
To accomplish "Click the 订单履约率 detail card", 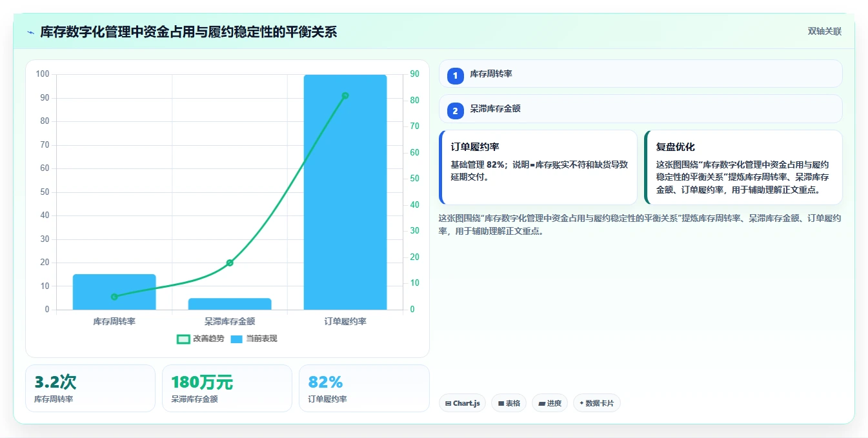I will click(538, 168).
